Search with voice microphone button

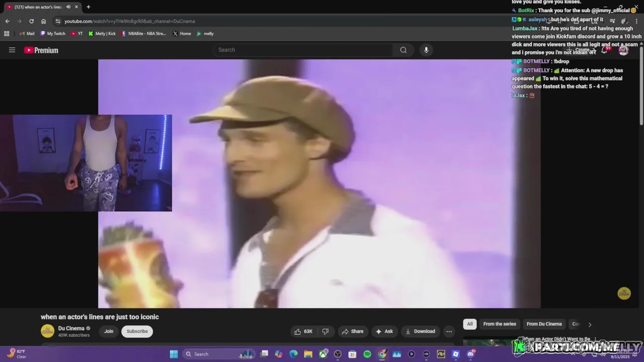(x=426, y=50)
